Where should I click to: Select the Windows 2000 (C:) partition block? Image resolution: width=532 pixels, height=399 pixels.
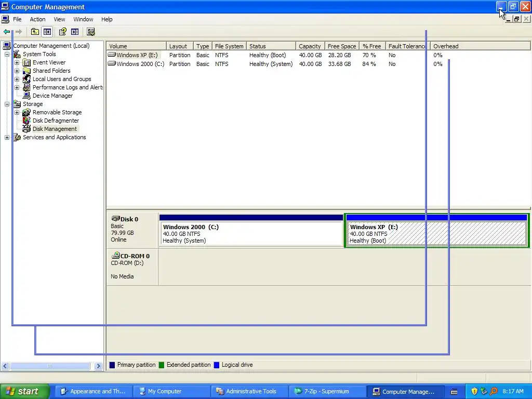(251, 230)
